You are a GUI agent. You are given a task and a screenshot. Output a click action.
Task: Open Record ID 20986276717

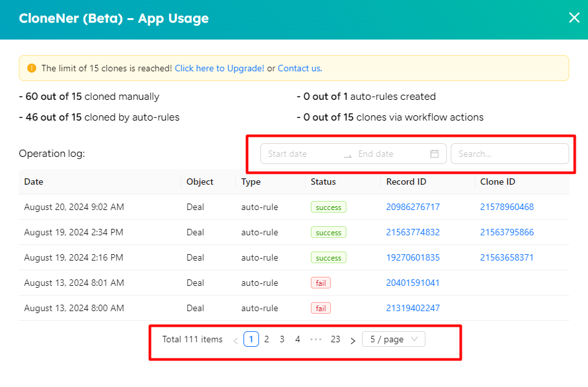(413, 207)
